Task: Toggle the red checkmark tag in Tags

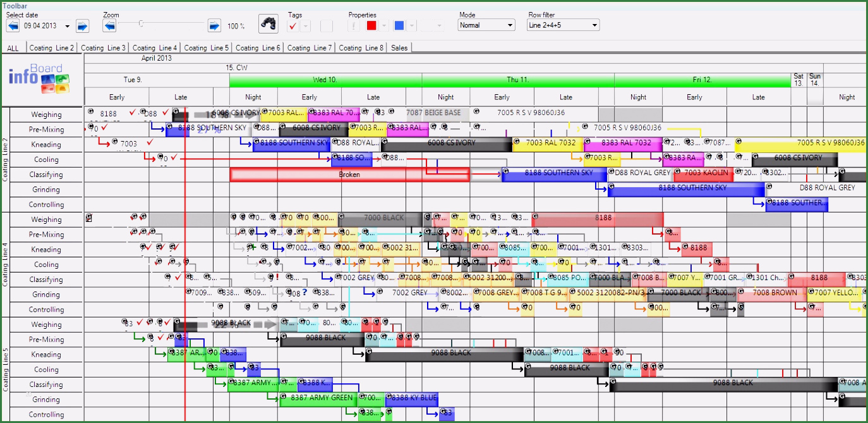Action: click(294, 25)
